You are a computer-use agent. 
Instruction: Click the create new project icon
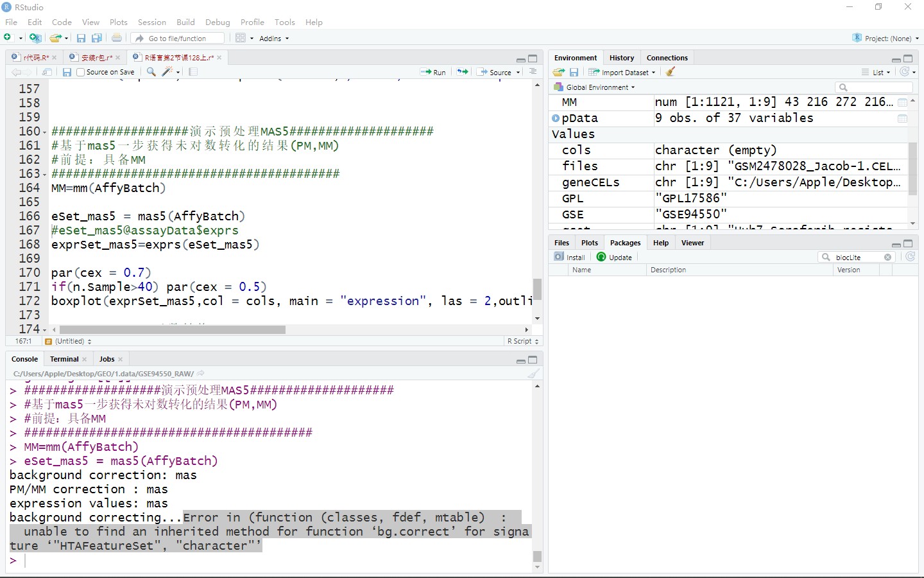[35, 38]
